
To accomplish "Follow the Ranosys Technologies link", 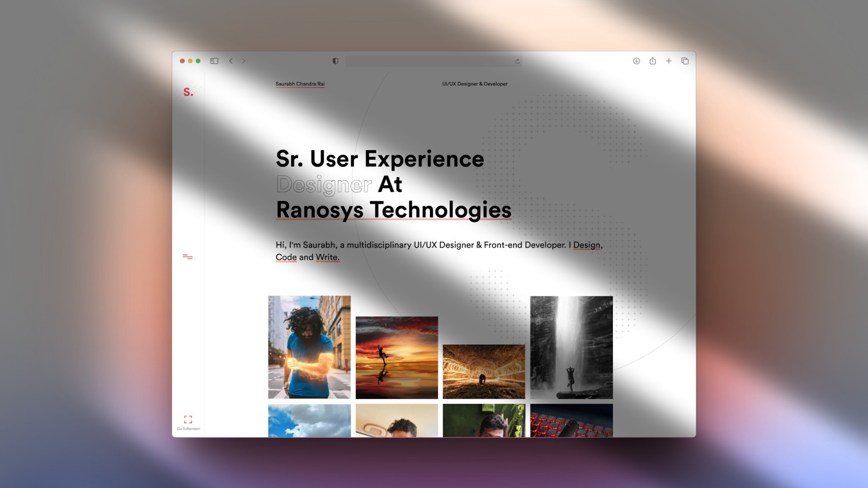I will point(394,210).
